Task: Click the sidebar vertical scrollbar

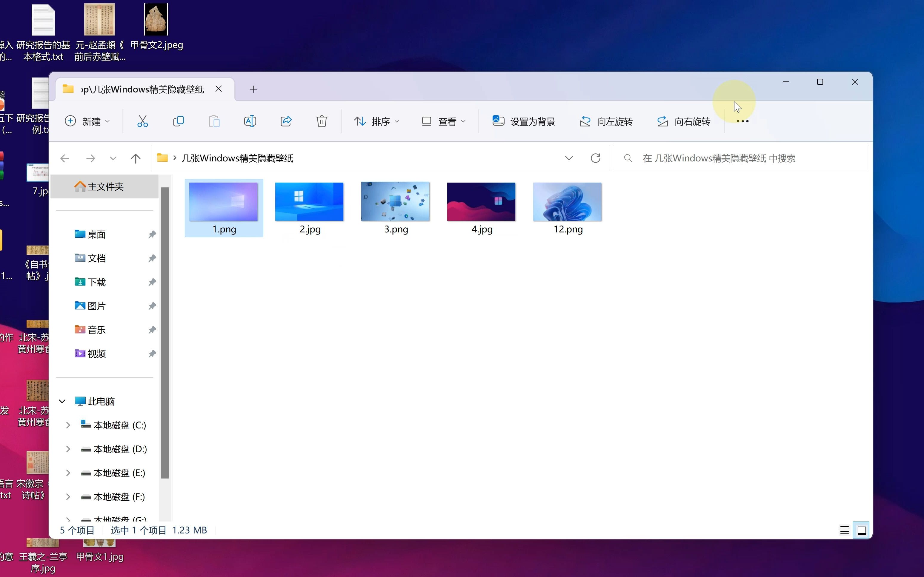Action: pyautogui.click(x=165, y=332)
